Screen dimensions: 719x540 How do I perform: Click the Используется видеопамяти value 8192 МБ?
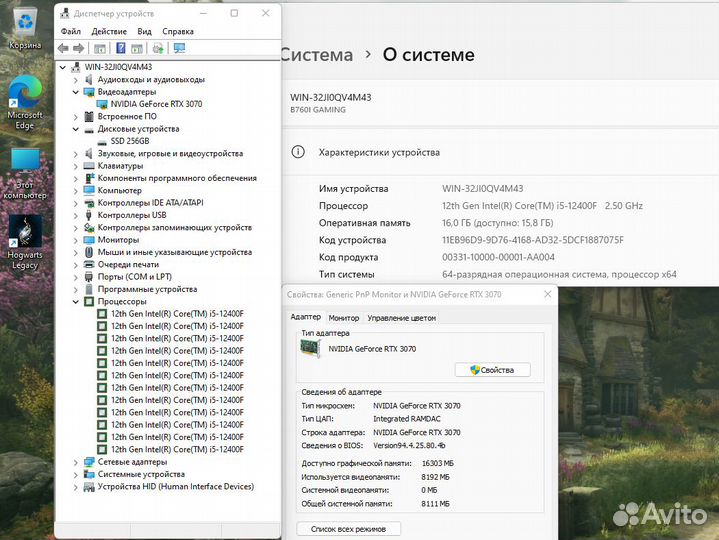click(435, 477)
